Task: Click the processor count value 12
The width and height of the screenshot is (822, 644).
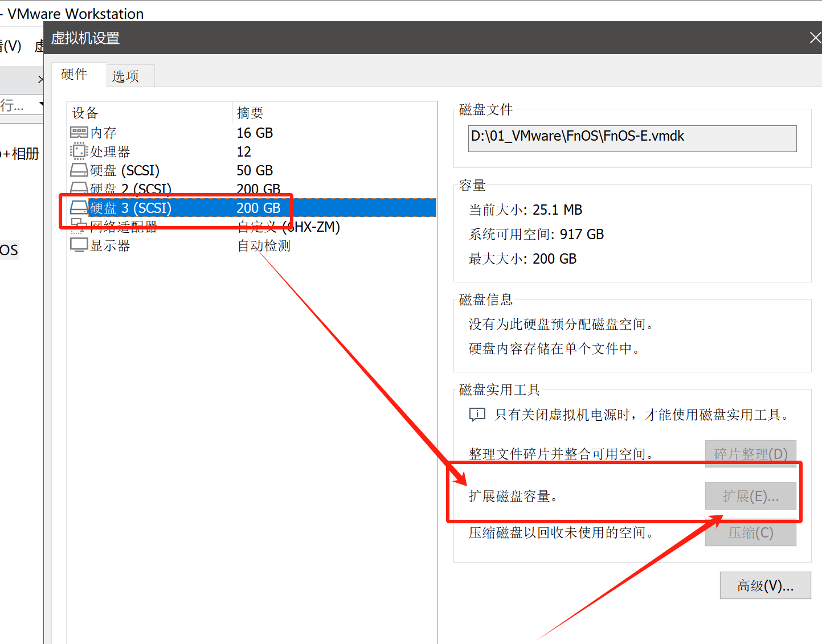Action: pyautogui.click(x=244, y=151)
